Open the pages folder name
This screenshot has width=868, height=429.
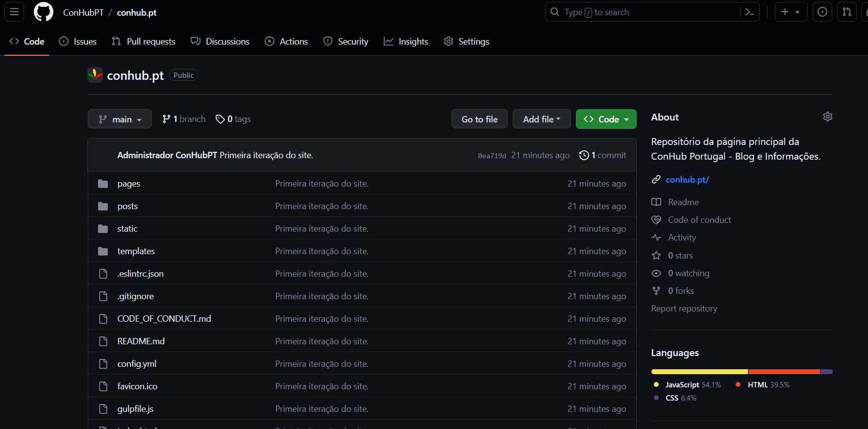pos(128,184)
